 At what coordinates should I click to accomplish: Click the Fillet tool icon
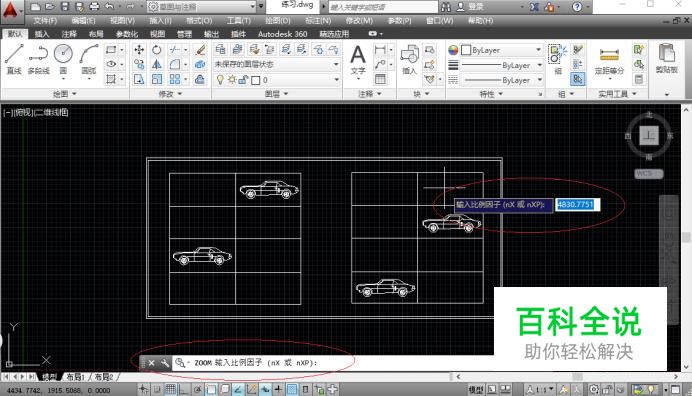click(175, 64)
